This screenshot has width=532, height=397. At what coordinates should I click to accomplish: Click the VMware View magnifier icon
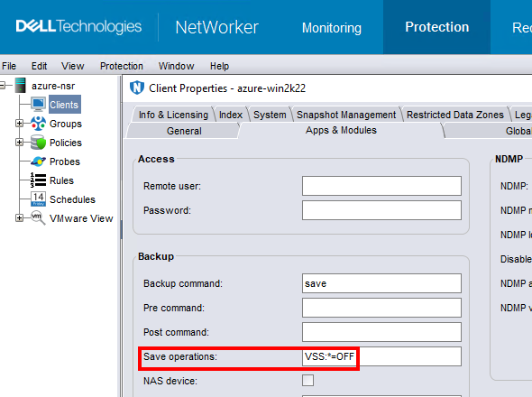pyautogui.click(x=38, y=218)
